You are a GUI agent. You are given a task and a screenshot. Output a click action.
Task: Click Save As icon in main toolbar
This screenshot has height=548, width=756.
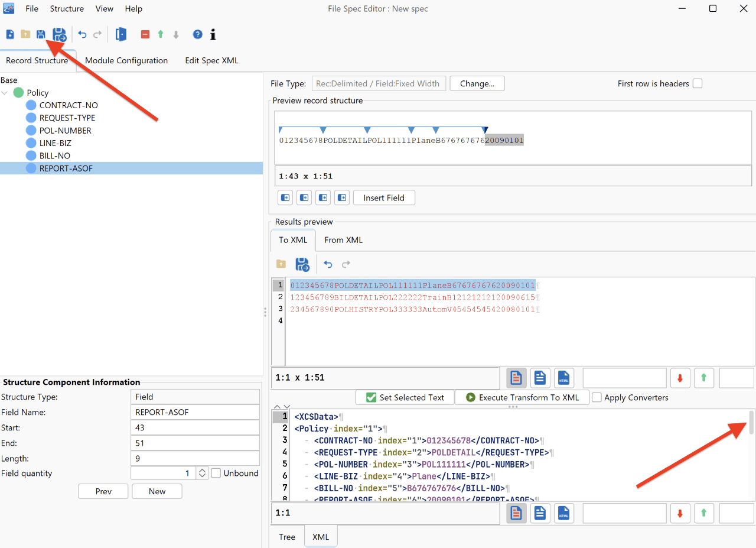point(59,34)
